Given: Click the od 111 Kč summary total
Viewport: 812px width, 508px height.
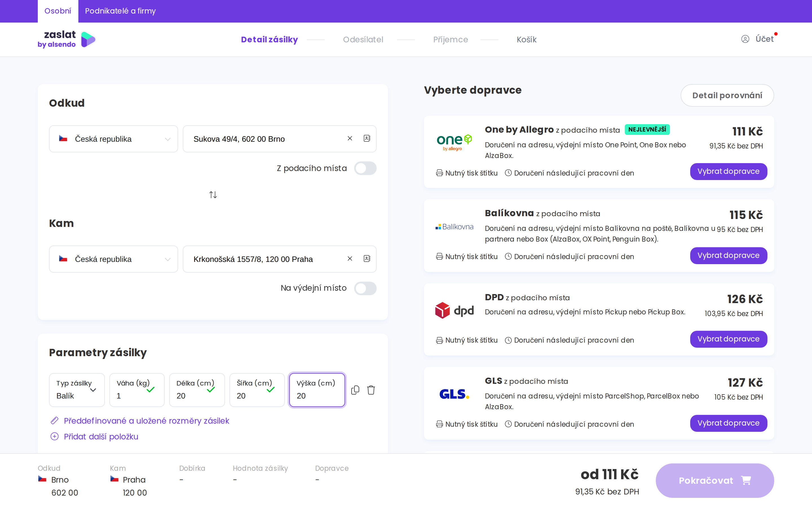Looking at the screenshot, I should point(609,474).
